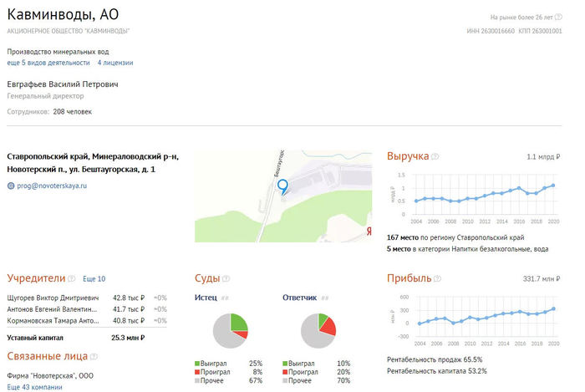Viewport: 585px width, 392px height.
Task: Click help icon beside Связанные лица heading
Action: [x=94, y=357]
